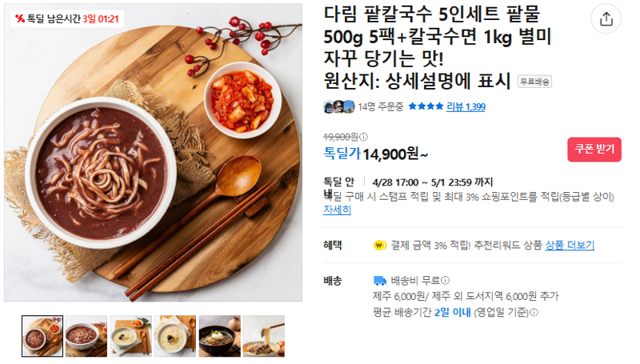640x364 pixels.
Task: Click the share icon at top right
Action: 606,18
